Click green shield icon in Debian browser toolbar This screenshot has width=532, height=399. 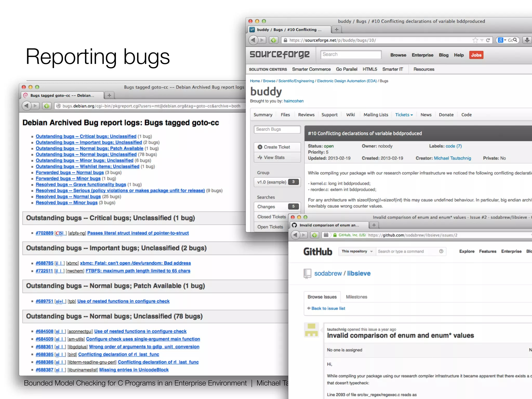click(x=46, y=106)
